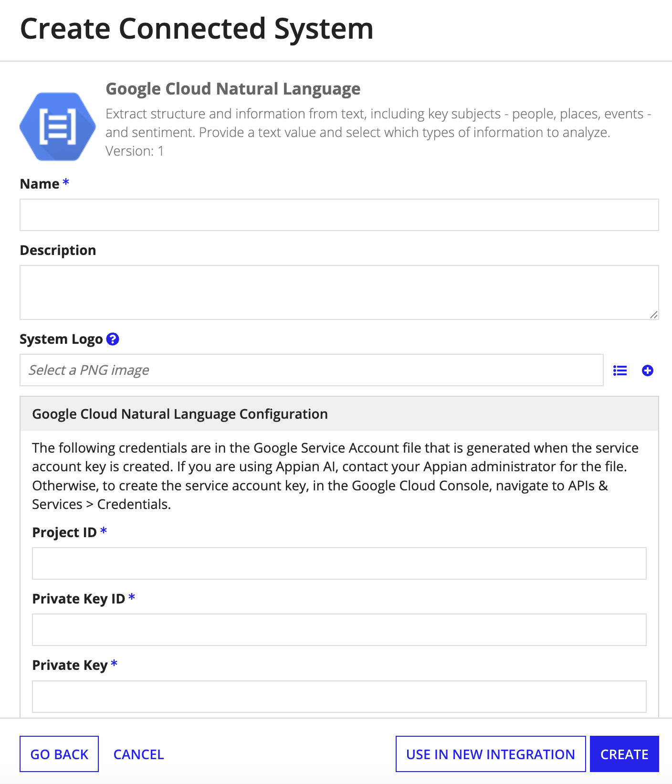672x784 pixels.
Task: Click the 'Name' field label
Action: 40,184
